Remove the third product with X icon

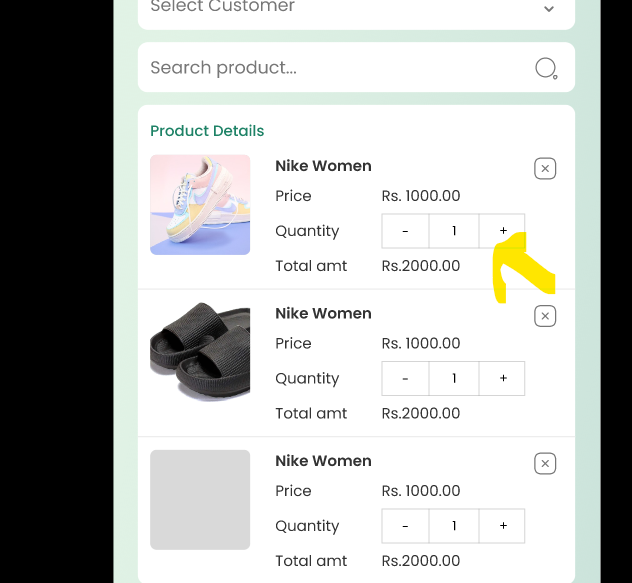pos(545,464)
